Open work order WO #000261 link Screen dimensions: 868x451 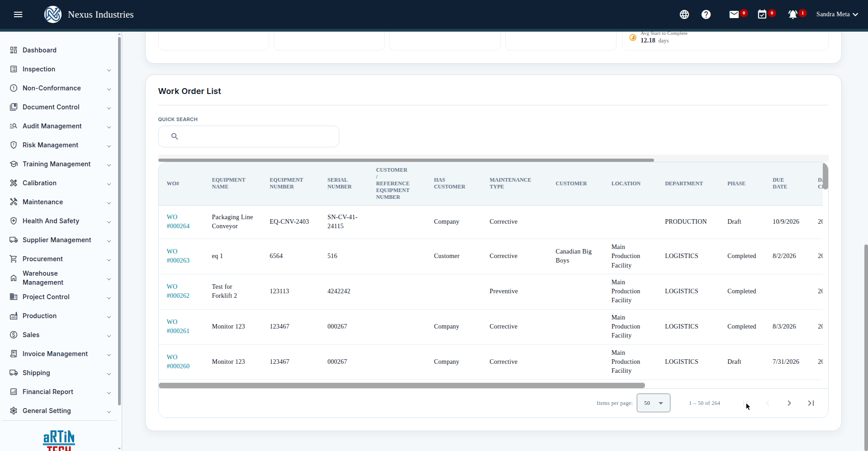pyautogui.click(x=178, y=326)
